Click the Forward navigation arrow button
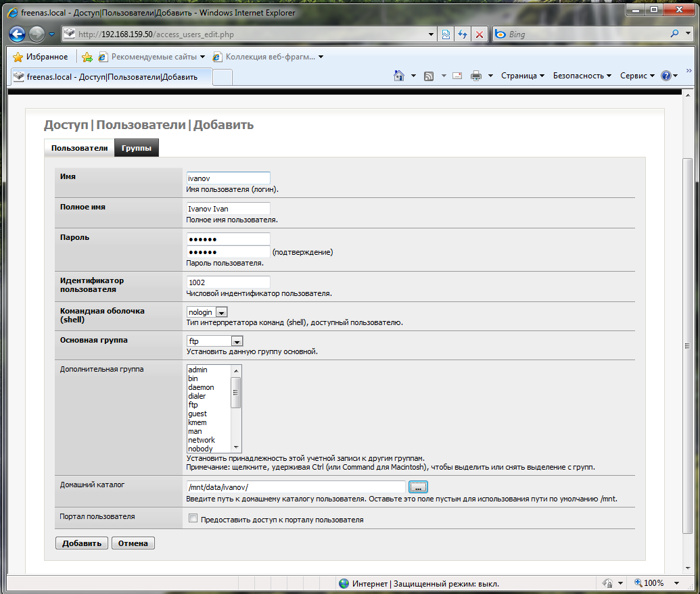 pos(37,34)
